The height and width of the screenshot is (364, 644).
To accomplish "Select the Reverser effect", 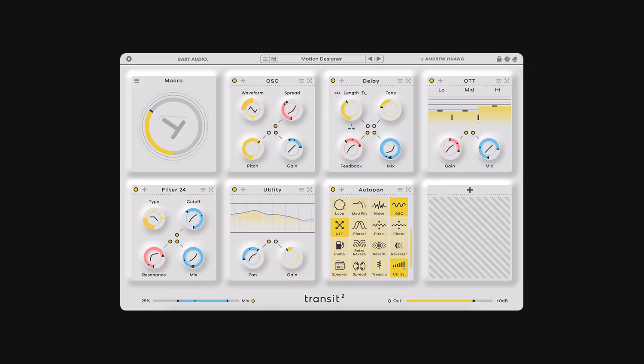I will tap(399, 247).
